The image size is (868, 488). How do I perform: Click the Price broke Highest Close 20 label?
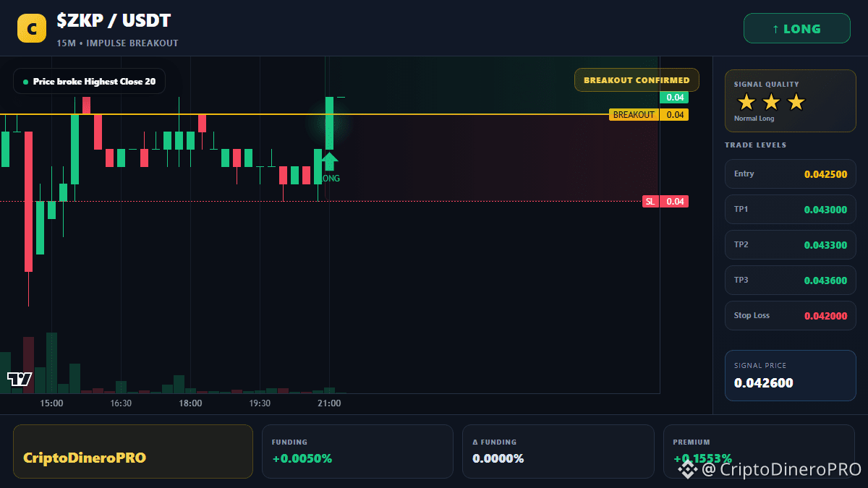point(89,82)
